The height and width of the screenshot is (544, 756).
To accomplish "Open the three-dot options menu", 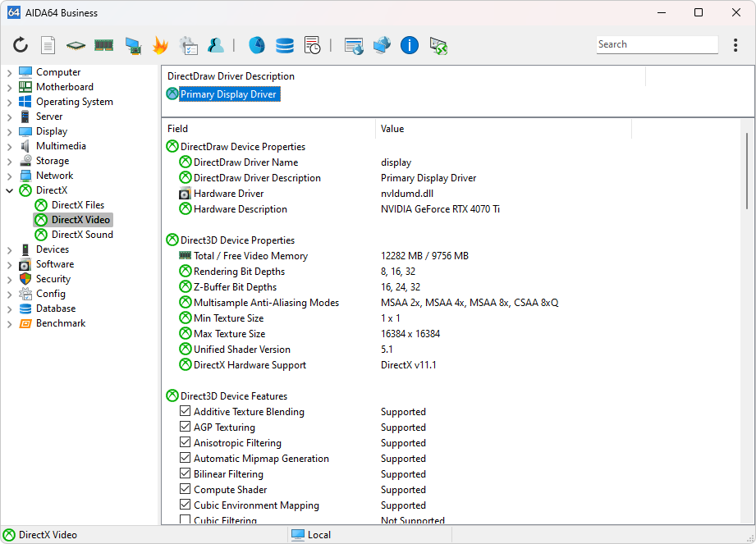I will coord(735,45).
